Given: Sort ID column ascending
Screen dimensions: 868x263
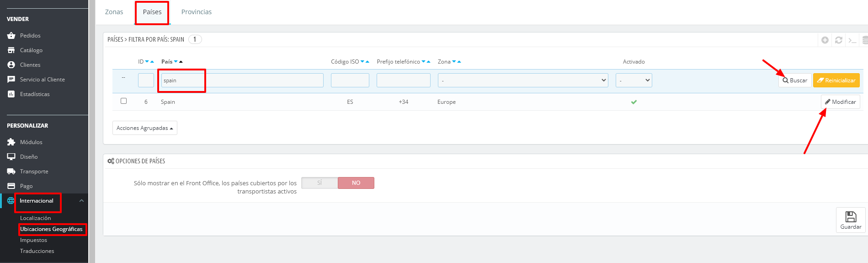Looking at the screenshot, I should [152, 62].
